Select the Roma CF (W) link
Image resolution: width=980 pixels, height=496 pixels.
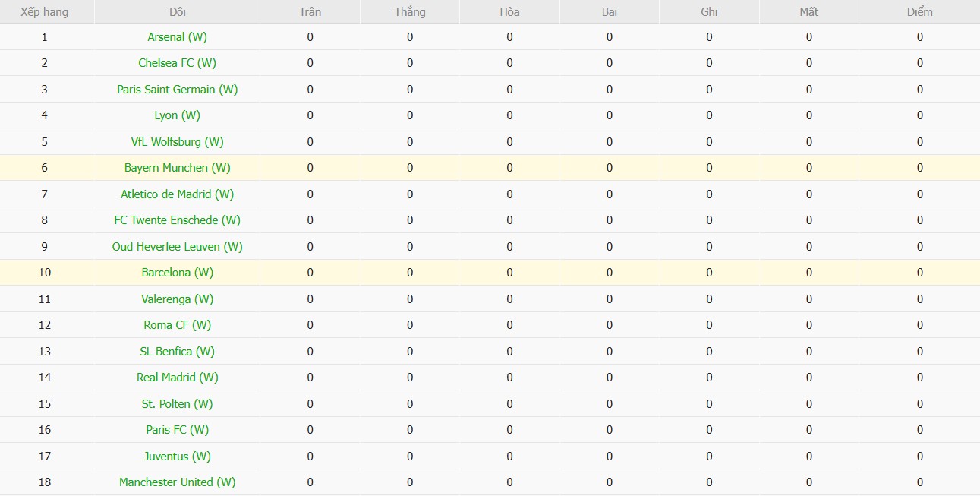(177, 325)
